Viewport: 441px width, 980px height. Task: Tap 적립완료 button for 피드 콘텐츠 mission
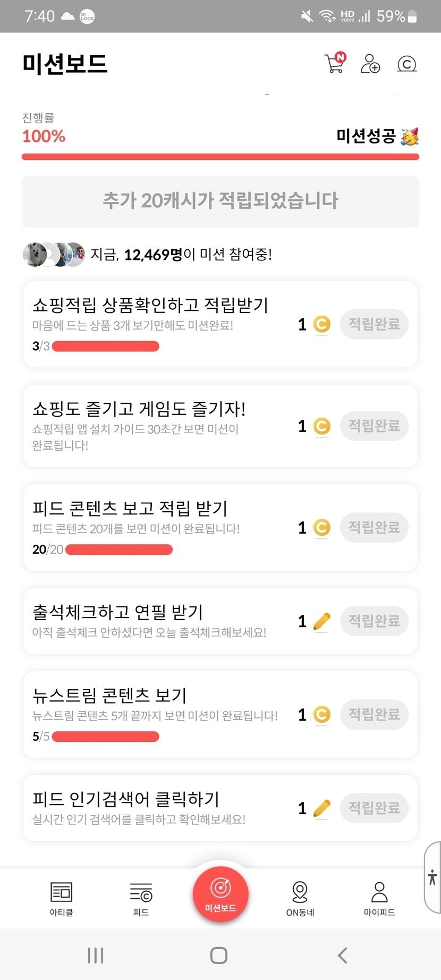pos(374,528)
